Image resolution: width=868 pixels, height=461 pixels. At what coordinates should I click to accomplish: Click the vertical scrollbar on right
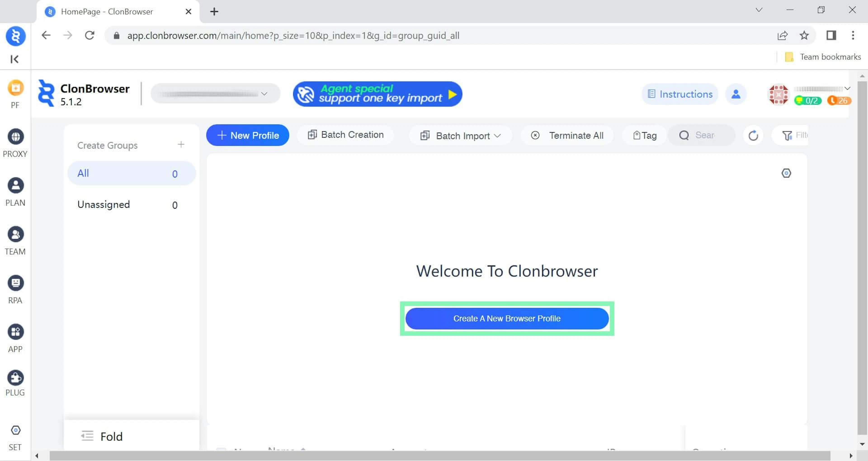[862, 258]
